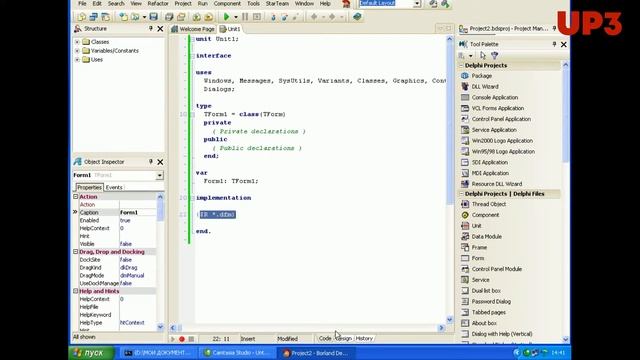Viewport: 640px width, 360px height.
Task: Select Component in Delphi Files list
Action: (x=485, y=215)
